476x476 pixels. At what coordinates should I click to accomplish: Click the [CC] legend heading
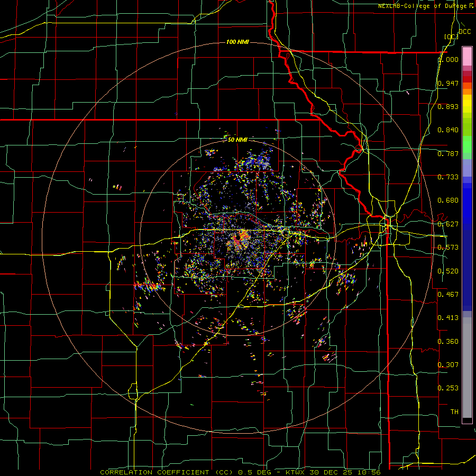451,36
